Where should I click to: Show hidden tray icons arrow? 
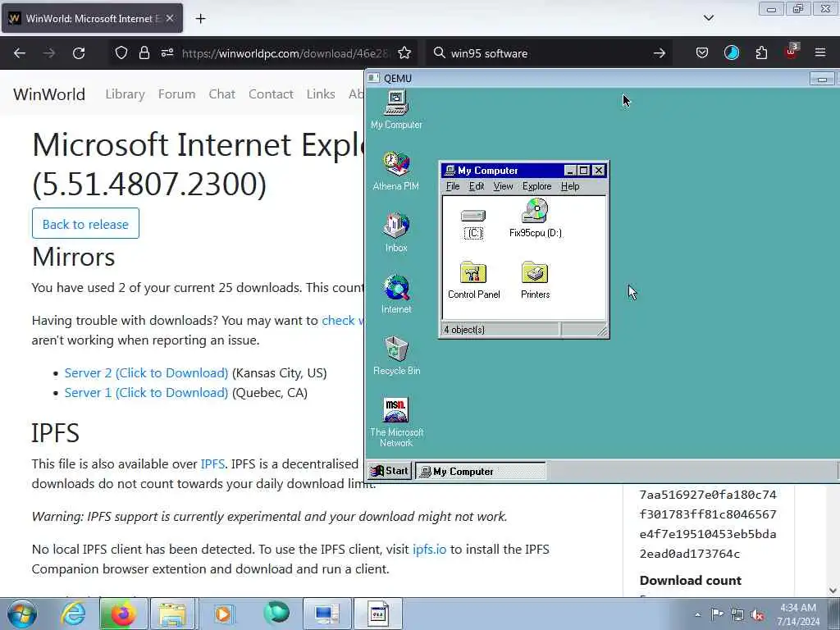click(x=697, y=614)
